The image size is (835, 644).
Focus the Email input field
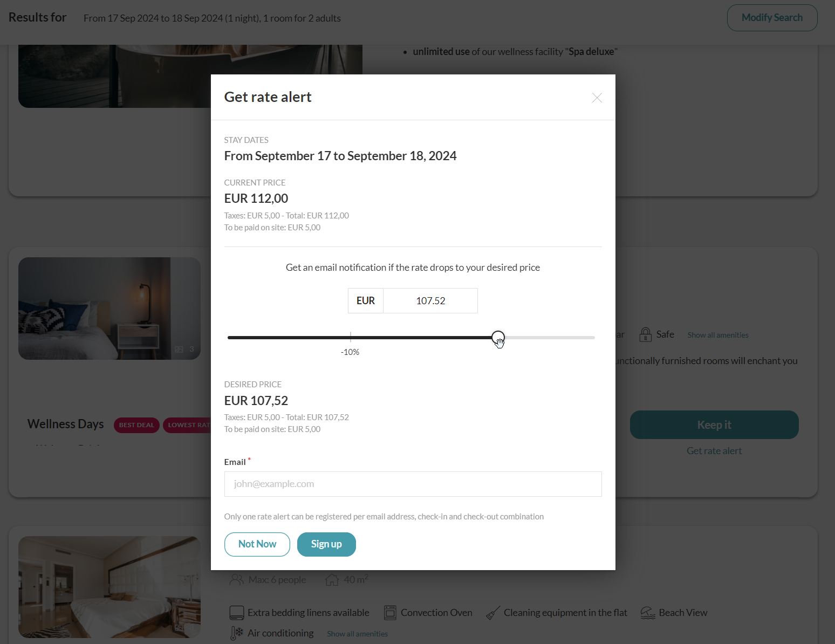(x=413, y=484)
